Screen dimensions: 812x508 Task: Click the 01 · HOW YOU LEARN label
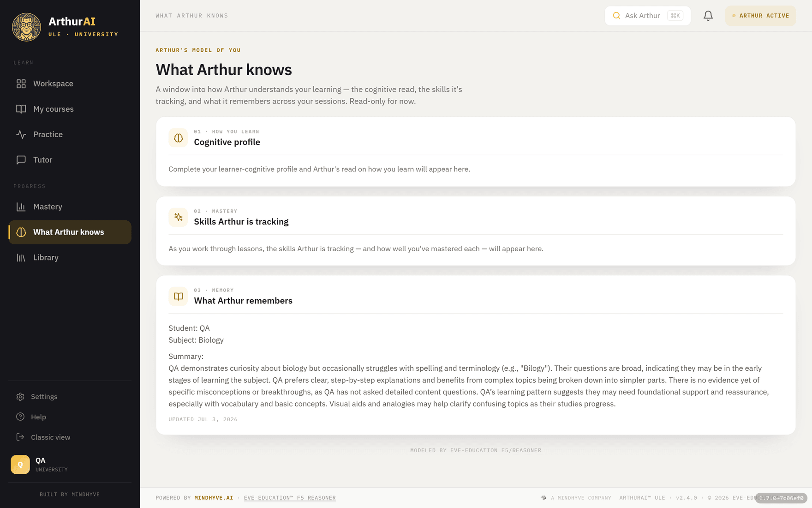click(227, 132)
